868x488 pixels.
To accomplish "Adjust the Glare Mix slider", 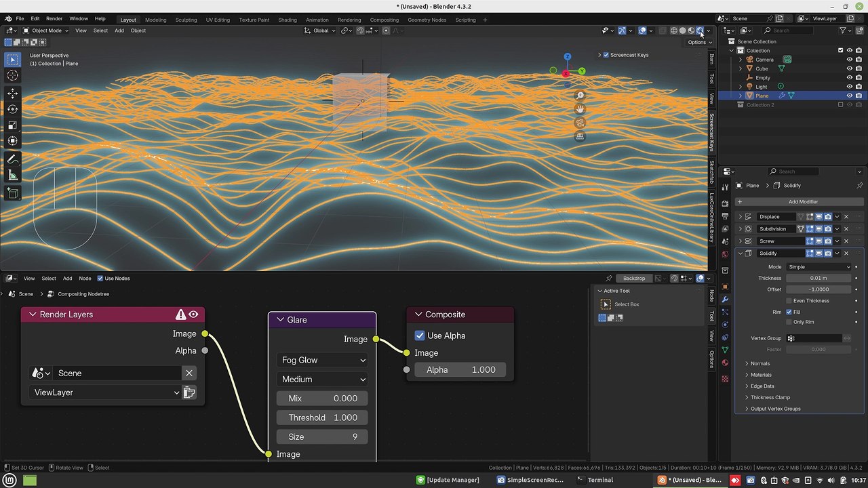I will point(323,399).
